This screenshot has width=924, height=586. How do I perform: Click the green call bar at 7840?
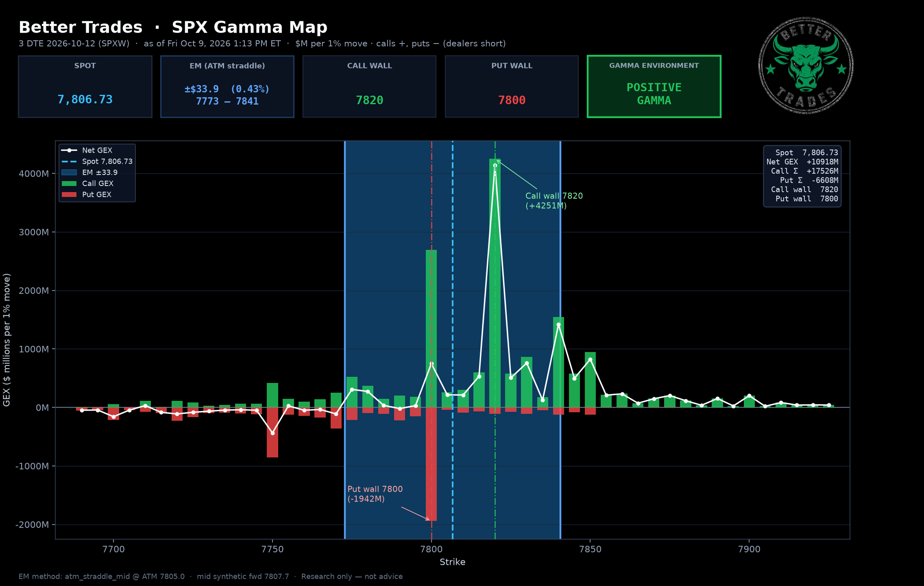(x=558, y=362)
